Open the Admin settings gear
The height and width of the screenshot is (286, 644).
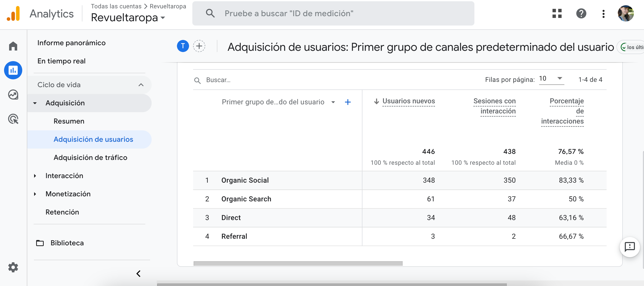(13, 267)
